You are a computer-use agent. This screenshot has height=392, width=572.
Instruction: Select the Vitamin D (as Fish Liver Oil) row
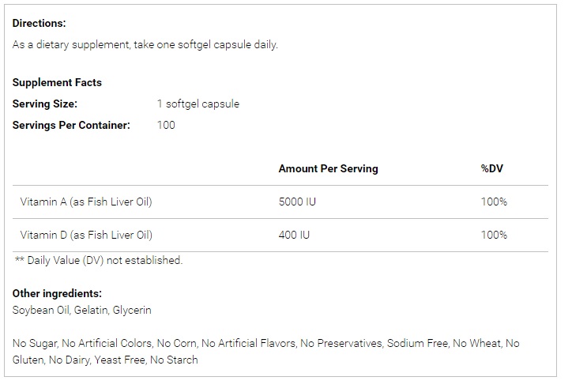[x=86, y=235]
